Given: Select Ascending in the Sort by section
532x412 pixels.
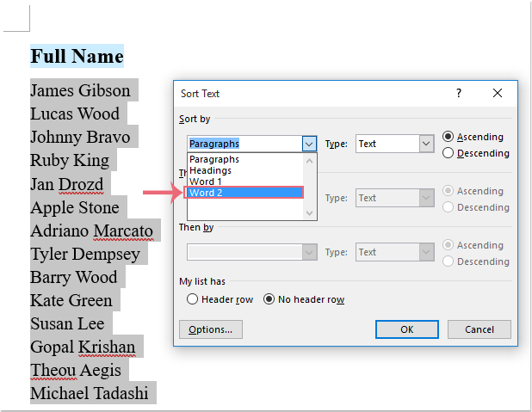Looking at the screenshot, I should (448, 137).
